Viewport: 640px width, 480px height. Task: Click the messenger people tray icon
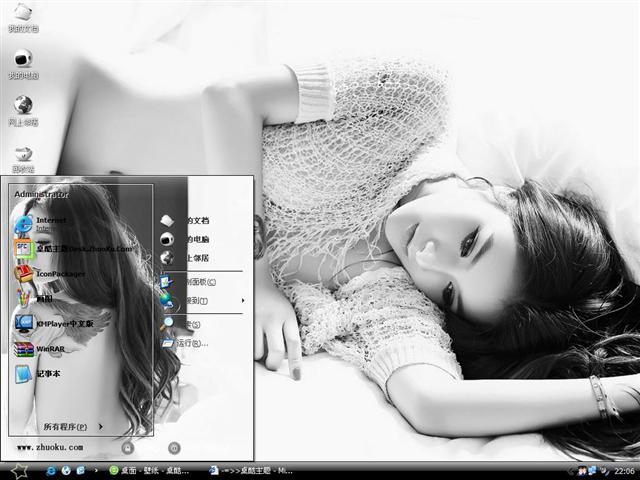(x=582, y=471)
